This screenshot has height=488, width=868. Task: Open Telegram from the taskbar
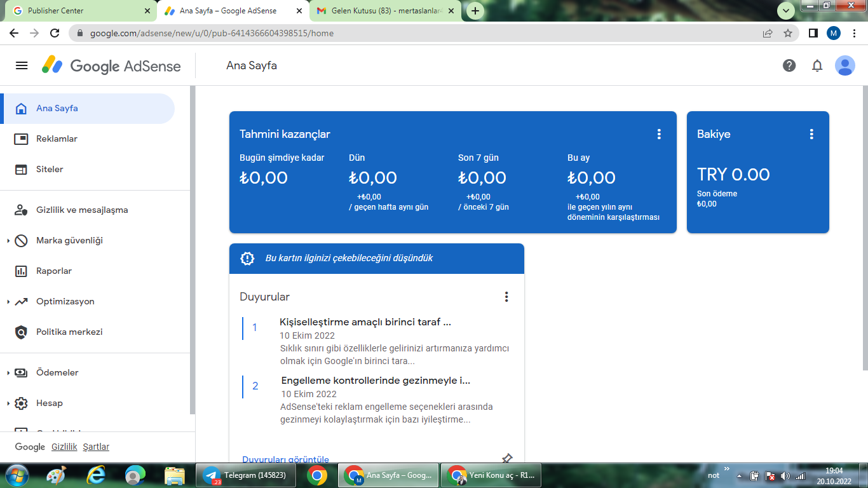point(245,475)
